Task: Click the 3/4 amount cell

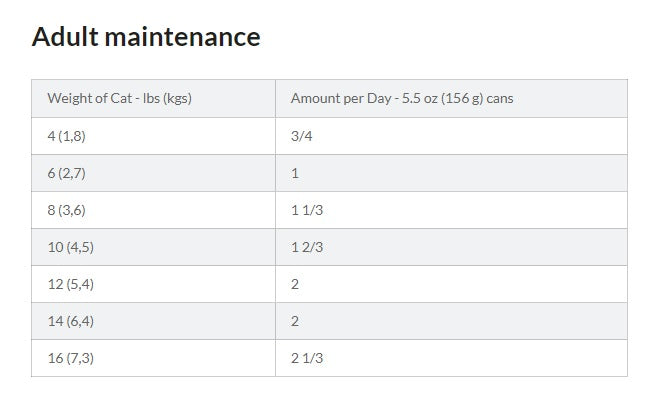Action: (x=451, y=136)
